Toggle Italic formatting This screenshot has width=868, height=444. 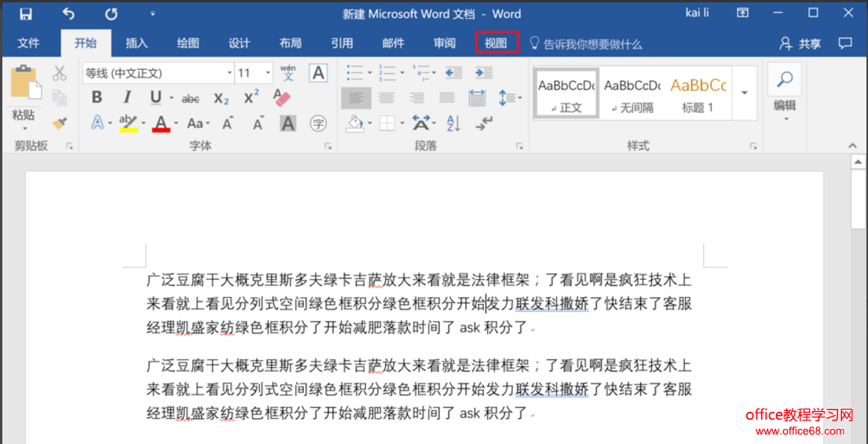126,98
